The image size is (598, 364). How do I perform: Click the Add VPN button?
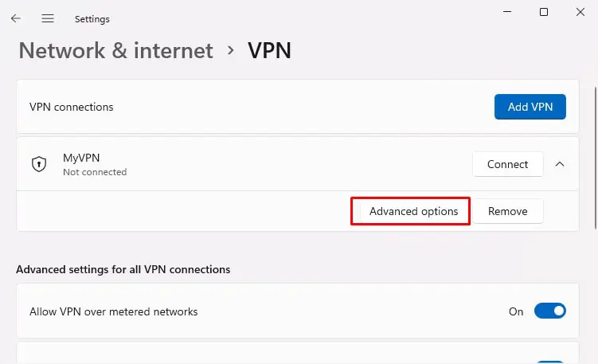[530, 107]
